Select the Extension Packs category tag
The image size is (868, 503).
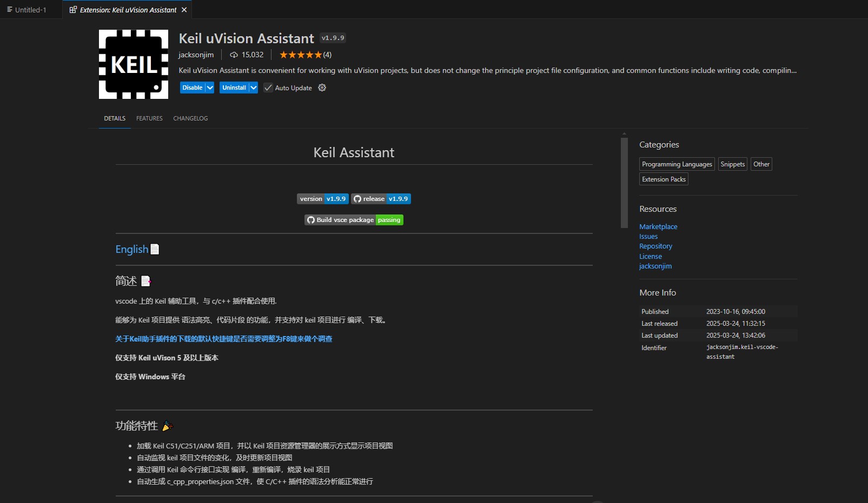pos(664,179)
